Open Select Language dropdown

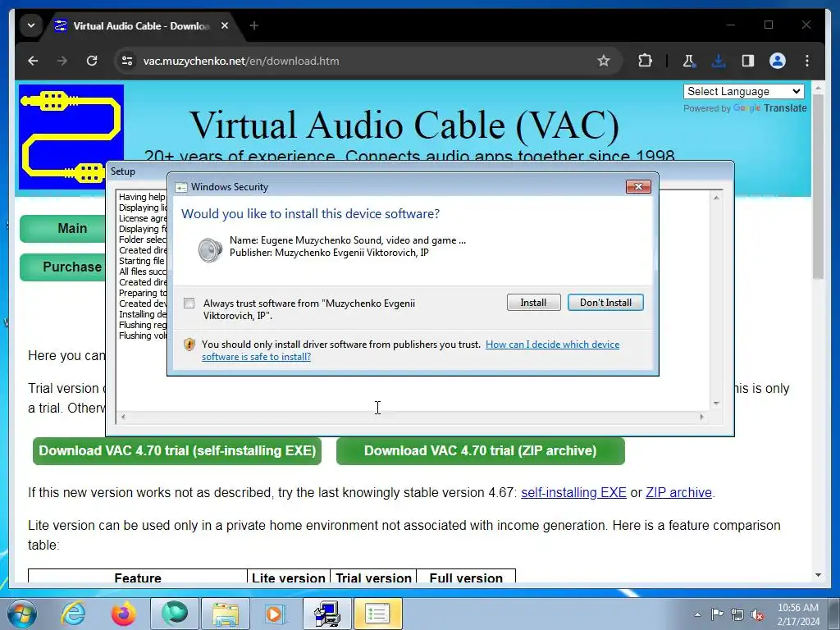pos(743,92)
